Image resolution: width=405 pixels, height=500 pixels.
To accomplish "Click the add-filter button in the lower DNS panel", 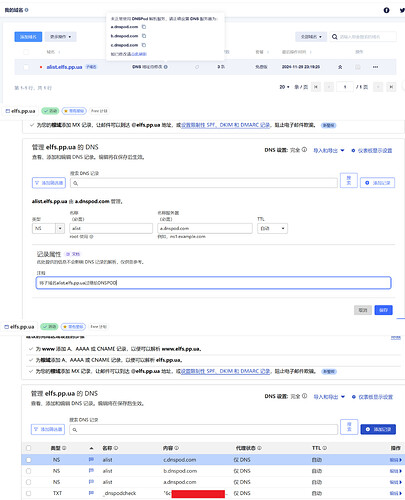I will point(48,429).
